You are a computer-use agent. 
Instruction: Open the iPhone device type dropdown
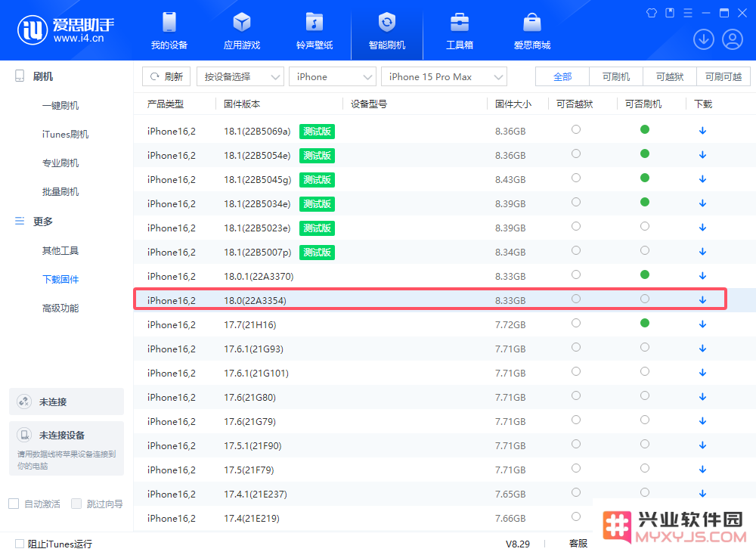coord(332,76)
